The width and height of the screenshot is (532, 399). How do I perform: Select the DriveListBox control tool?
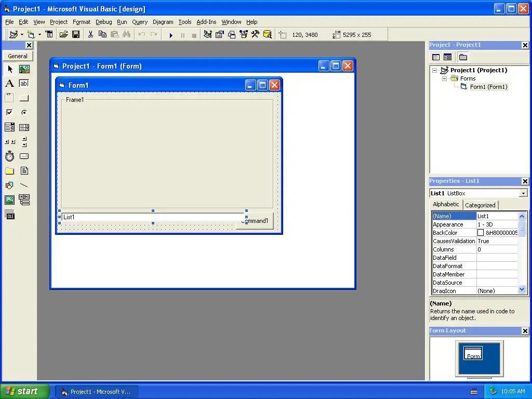click(24, 156)
